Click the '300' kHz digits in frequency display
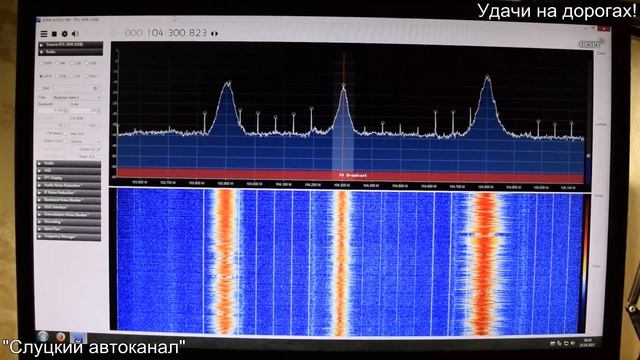 coord(176,33)
